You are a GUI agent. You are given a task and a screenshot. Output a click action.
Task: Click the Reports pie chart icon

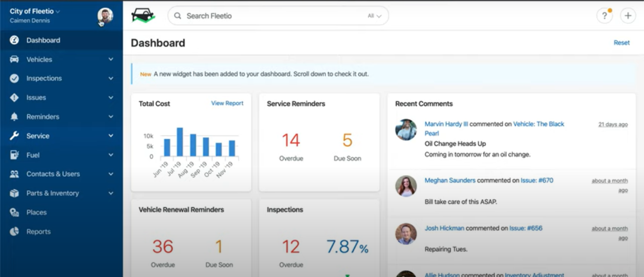coord(14,232)
